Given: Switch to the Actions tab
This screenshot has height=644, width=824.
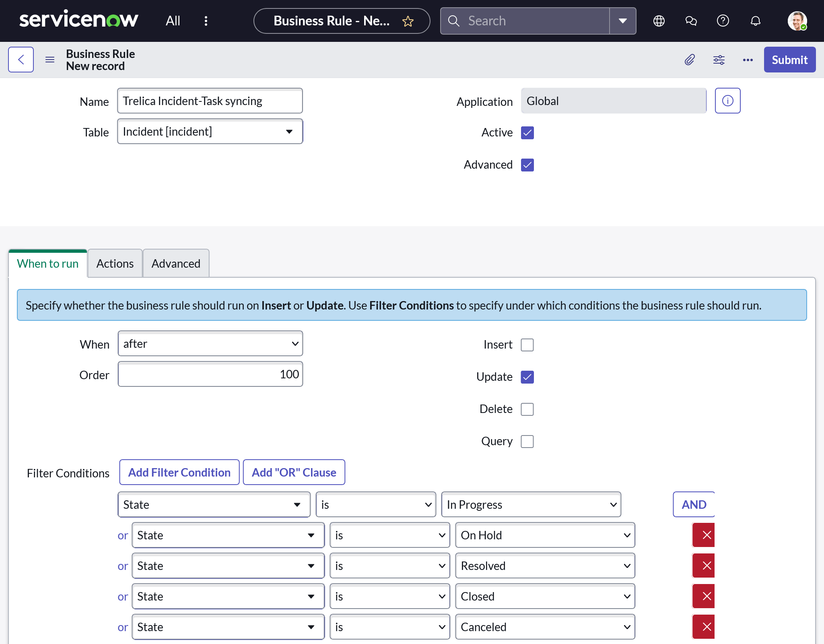Looking at the screenshot, I should pos(115,263).
